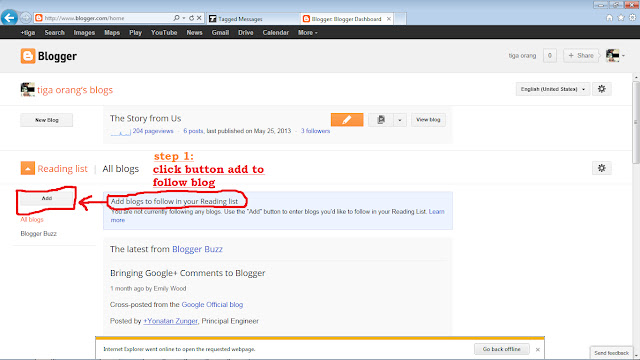
Task: Close the Blogger Dashboard browser tab
Action: pos(389,19)
